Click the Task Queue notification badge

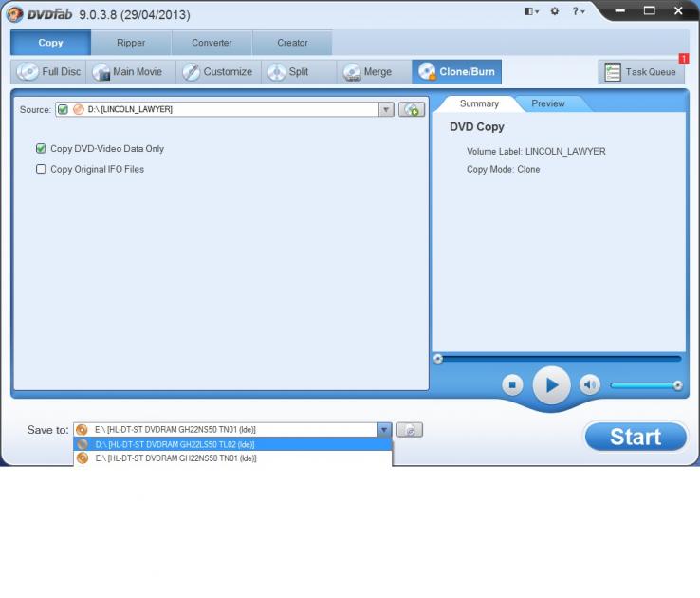[684, 58]
